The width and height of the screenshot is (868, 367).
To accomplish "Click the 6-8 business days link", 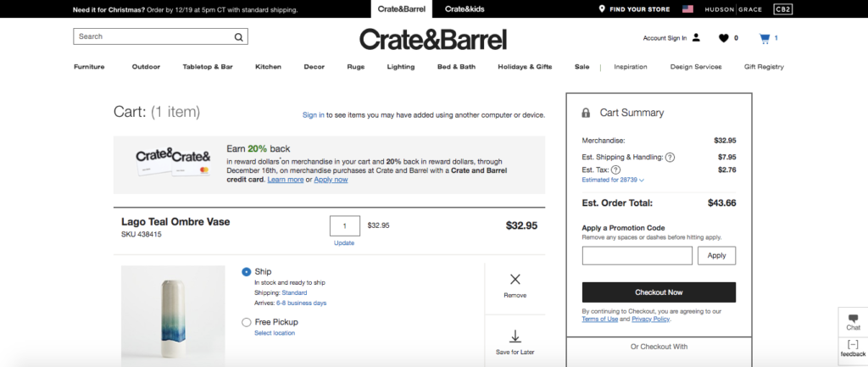I will pyautogui.click(x=301, y=303).
